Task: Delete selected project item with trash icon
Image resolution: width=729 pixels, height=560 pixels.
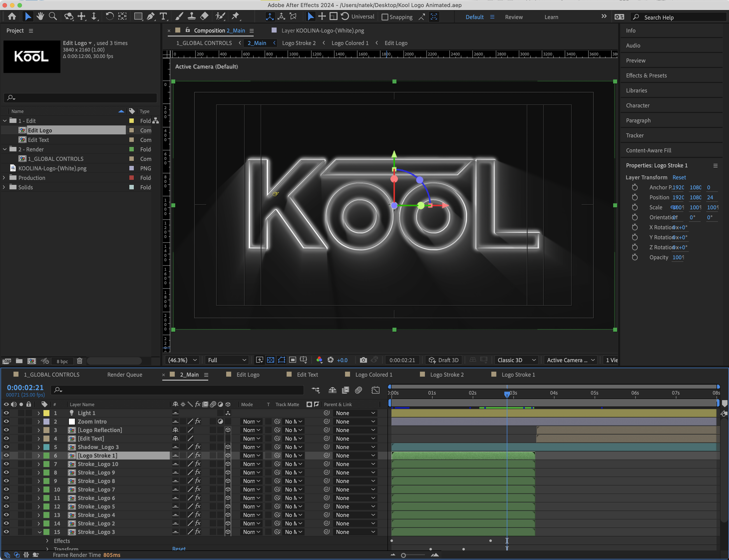Action: click(x=80, y=361)
